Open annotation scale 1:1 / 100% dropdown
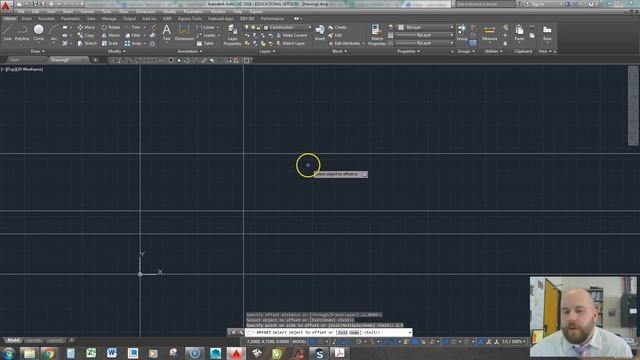Image resolution: width=640 pixels, height=360 pixels. pyautogui.click(x=513, y=342)
